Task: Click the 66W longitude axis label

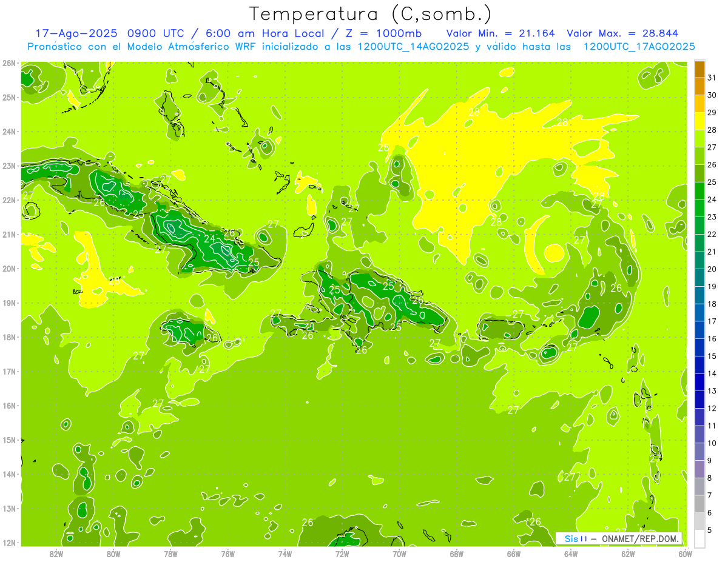Action: point(513,554)
